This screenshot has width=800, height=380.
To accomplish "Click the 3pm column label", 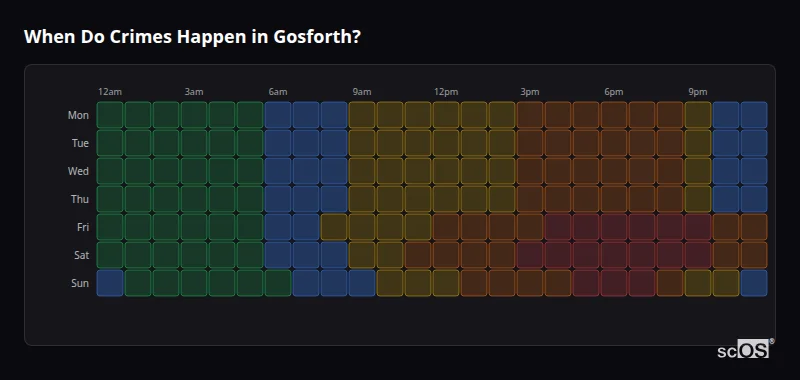I will 530,92.
